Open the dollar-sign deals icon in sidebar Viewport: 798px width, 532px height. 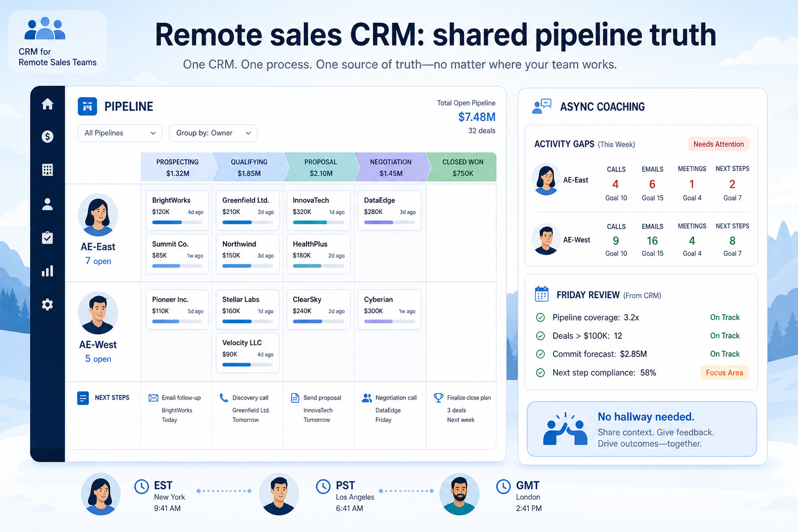pos(47,137)
